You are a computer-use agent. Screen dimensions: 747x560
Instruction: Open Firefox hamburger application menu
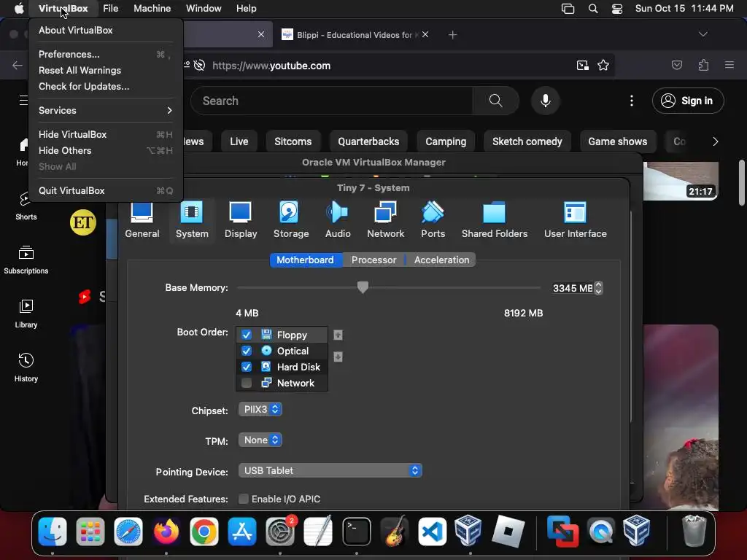729,65
